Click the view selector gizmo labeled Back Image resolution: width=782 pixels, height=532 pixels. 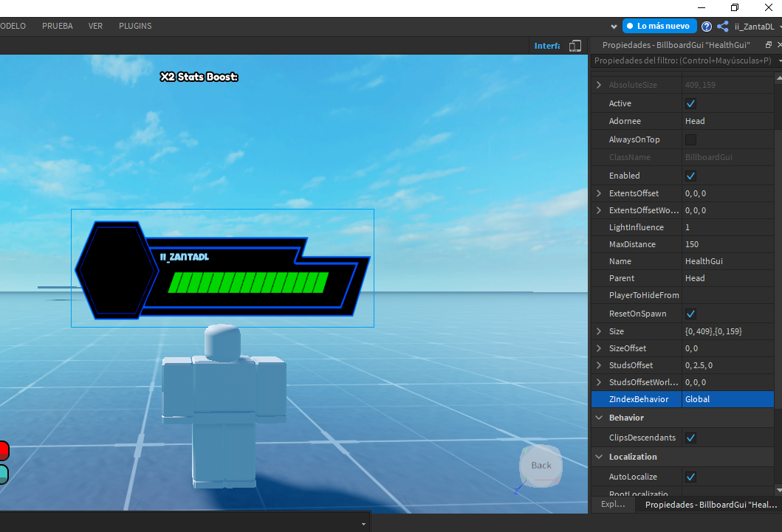(x=541, y=466)
